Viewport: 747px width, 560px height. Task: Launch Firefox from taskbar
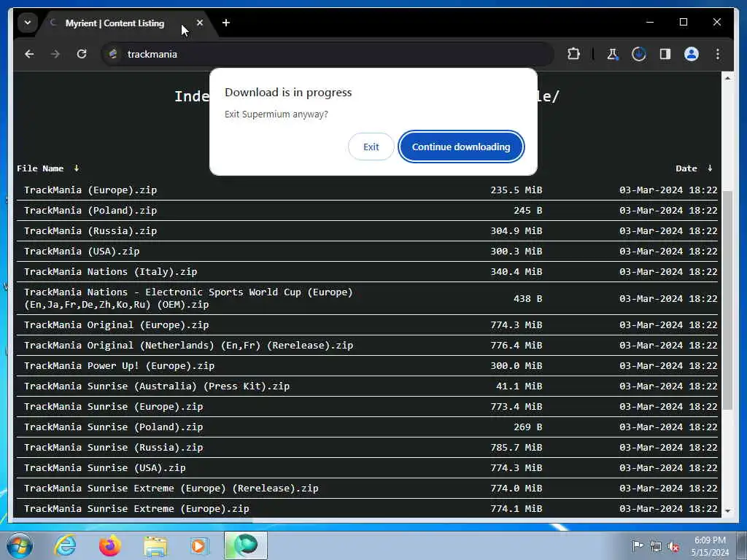click(109, 545)
